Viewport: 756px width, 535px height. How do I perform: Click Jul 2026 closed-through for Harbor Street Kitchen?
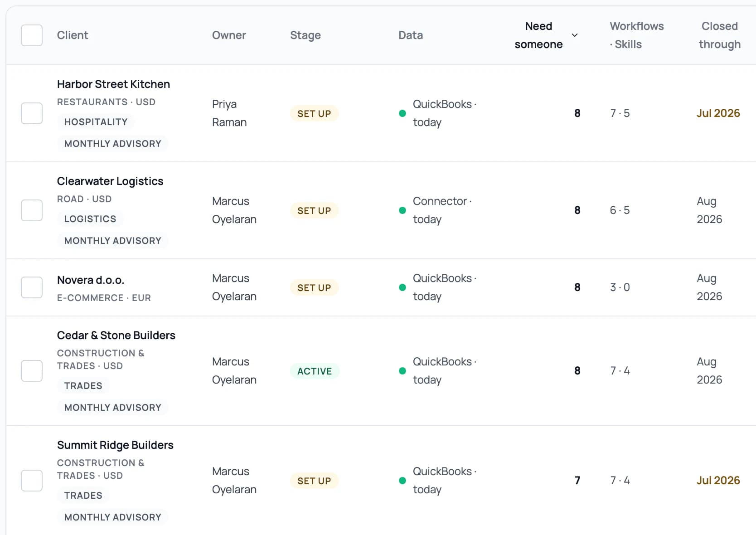click(x=718, y=113)
